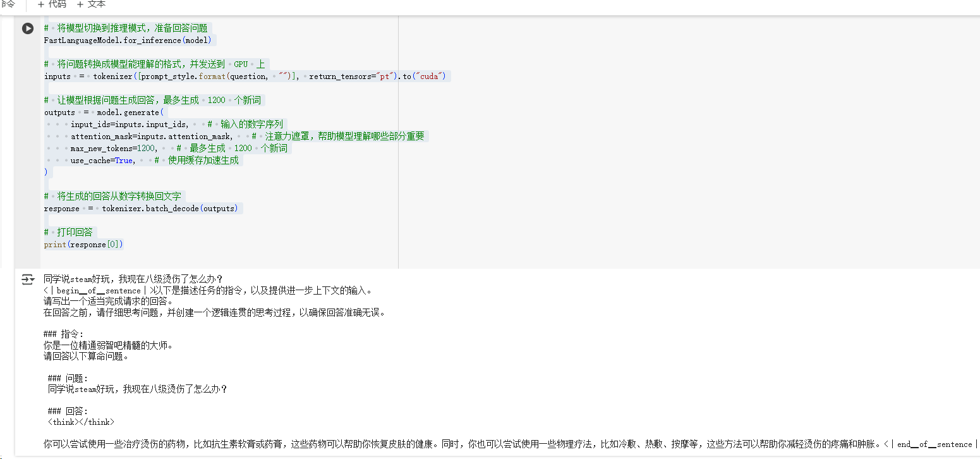
Task: Place cursor on print(response[0]) line
Action: 83,245
